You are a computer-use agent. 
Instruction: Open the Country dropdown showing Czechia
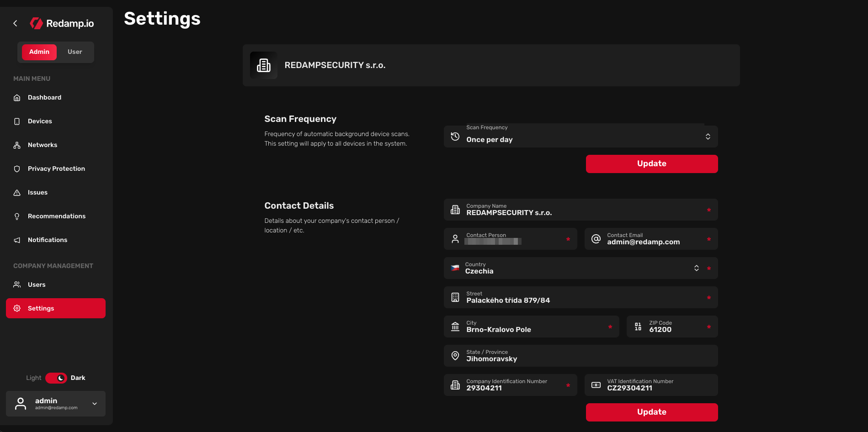581,268
